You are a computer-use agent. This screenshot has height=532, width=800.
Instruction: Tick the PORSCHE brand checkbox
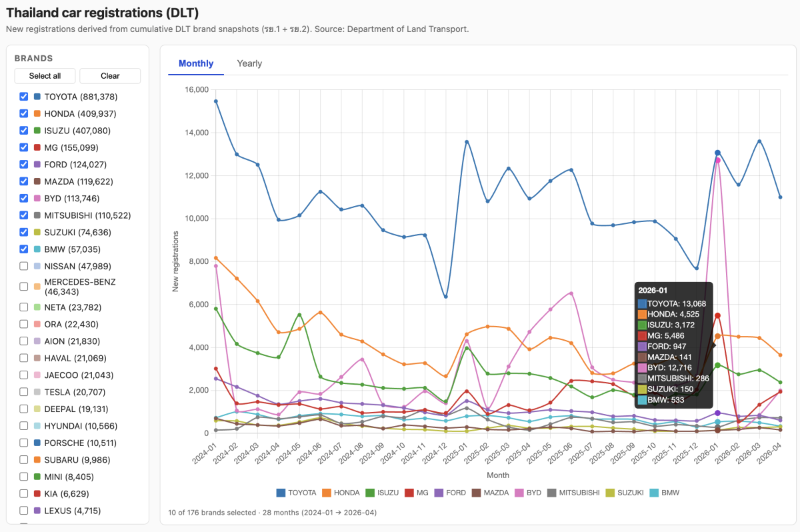[24, 443]
